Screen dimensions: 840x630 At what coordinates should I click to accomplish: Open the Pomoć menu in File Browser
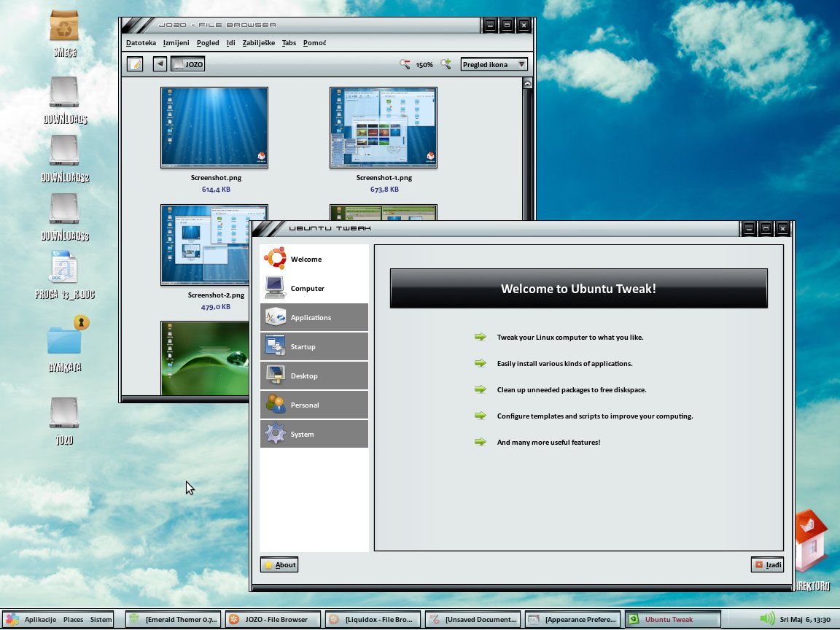pyautogui.click(x=314, y=43)
